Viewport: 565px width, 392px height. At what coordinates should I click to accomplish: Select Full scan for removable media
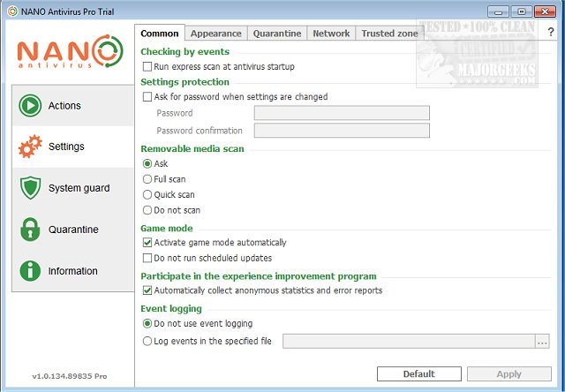click(147, 179)
